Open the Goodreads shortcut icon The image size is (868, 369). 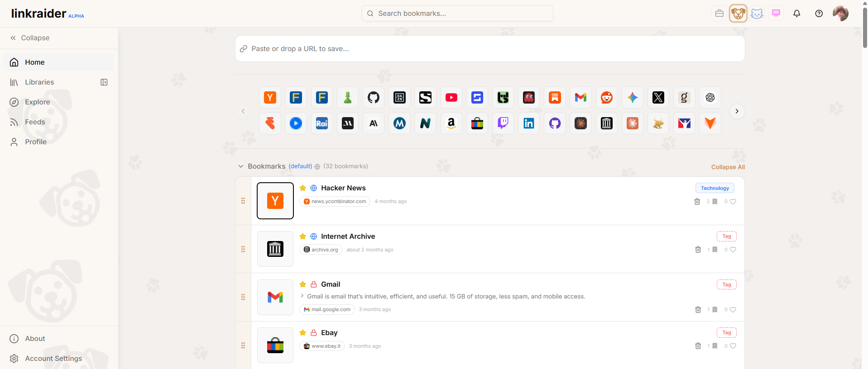tap(684, 98)
